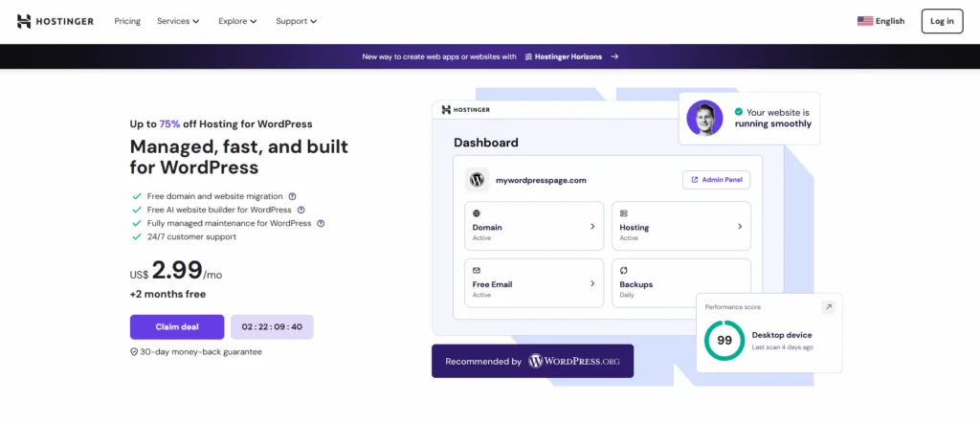Viewport: 980px width, 424px height.
Task: Click the countdown timer 02:22:09:40
Action: click(272, 327)
